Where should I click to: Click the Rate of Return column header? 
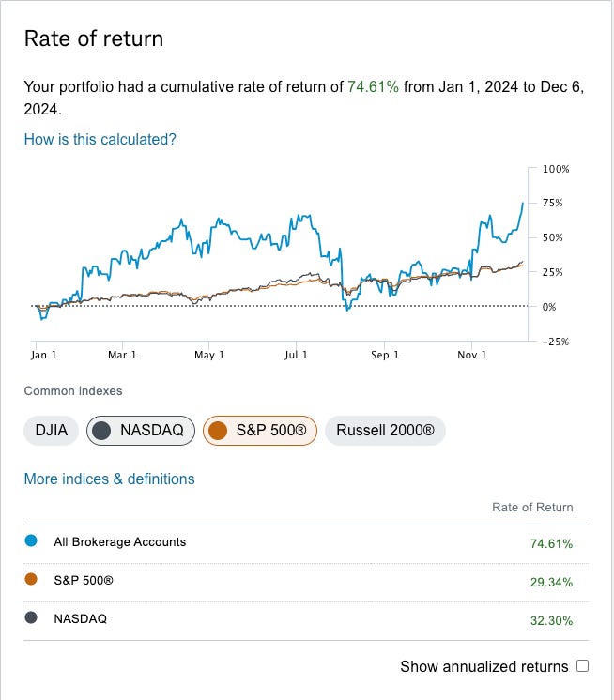(x=532, y=507)
